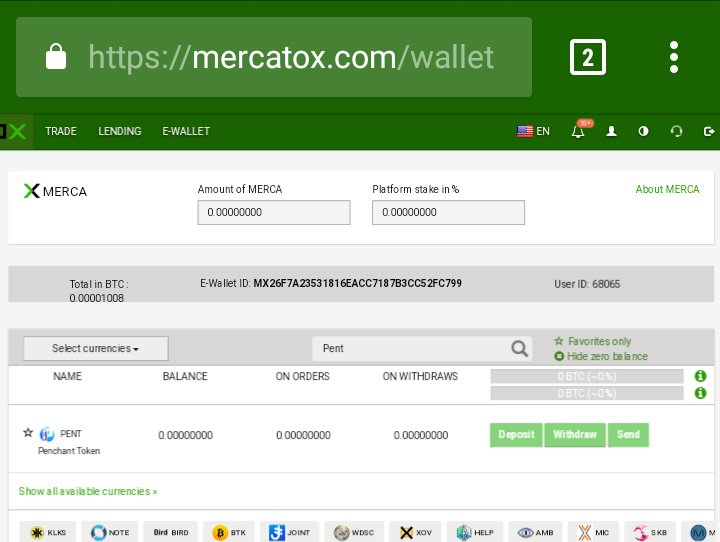This screenshot has height=542, width=720.
Task: Click the search magnifier icon
Action: click(520, 349)
